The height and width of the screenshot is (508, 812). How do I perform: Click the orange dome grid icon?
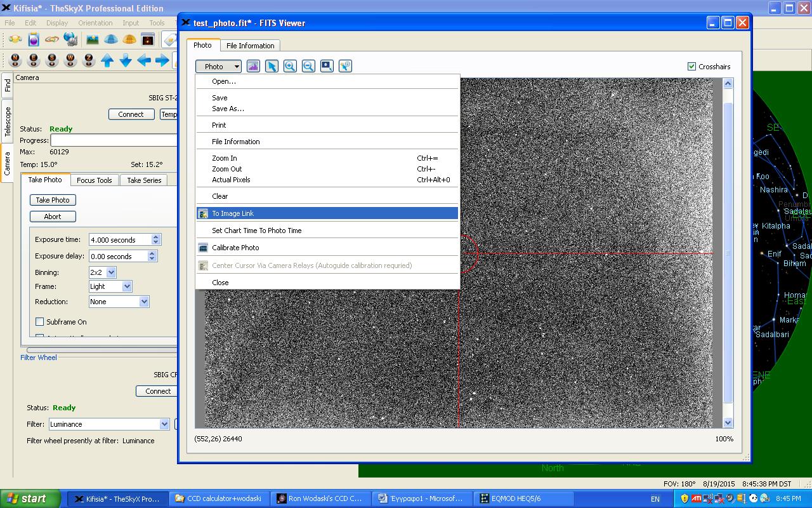(x=129, y=39)
